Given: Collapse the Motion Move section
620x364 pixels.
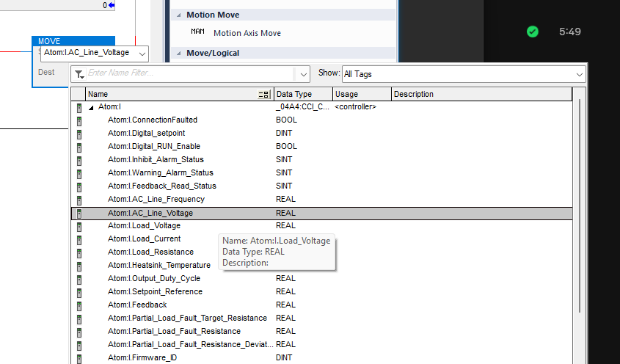Looking at the screenshot, I should point(178,15).
